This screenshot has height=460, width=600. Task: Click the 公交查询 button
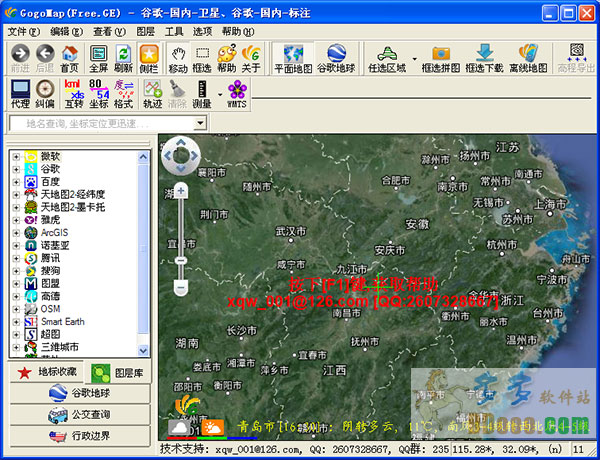click(80, 414)
